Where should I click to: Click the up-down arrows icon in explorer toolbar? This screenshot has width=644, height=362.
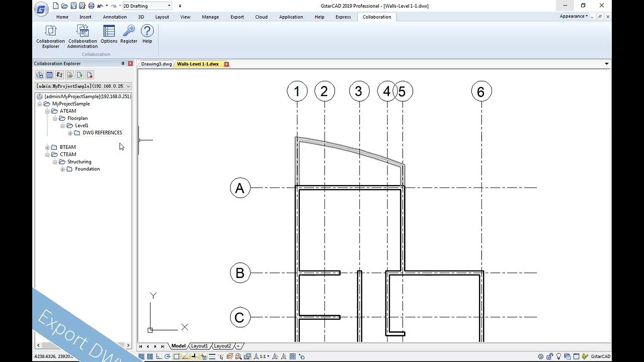coord(59,75)
